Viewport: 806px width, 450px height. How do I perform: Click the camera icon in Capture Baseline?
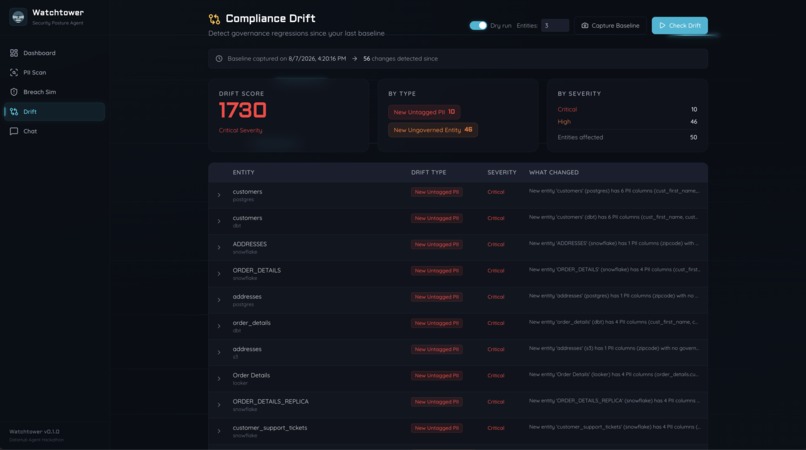click(x=584, y=25)
